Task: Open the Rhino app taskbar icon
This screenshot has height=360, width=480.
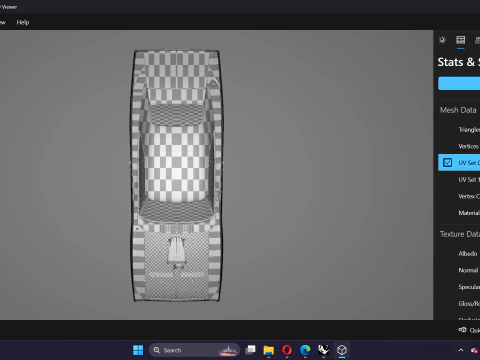Action: click(x=323, y=350)
